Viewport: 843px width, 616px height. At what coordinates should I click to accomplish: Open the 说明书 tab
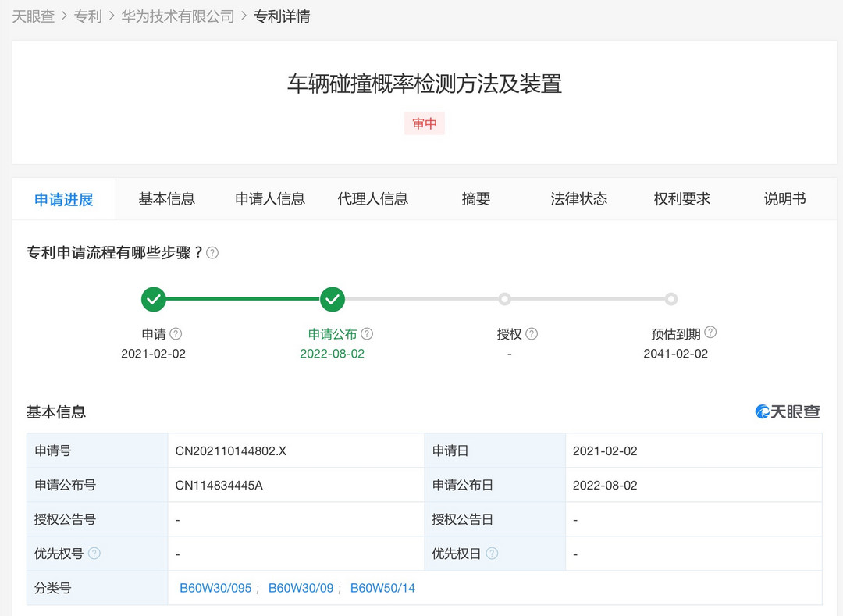click(784, 198)
